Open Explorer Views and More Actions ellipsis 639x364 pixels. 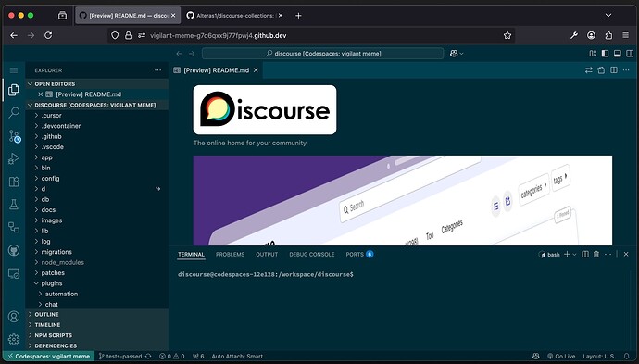point(158,70)
